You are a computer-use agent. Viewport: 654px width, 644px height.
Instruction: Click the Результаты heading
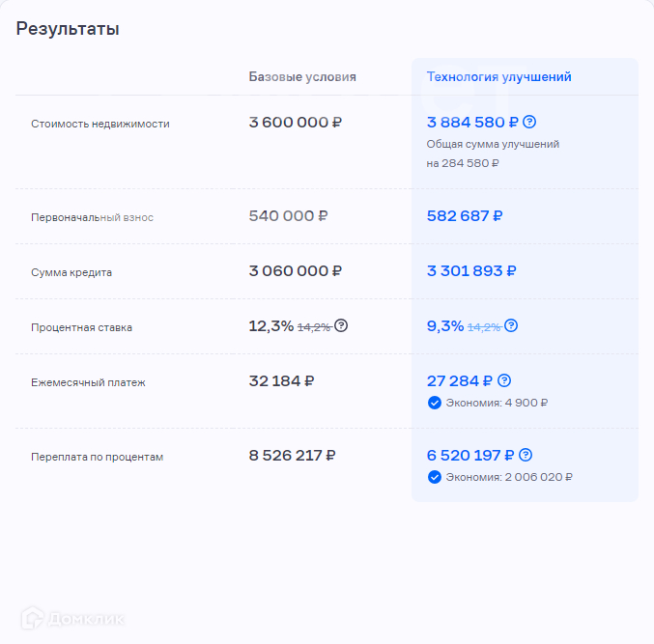(x=68, y=29)
